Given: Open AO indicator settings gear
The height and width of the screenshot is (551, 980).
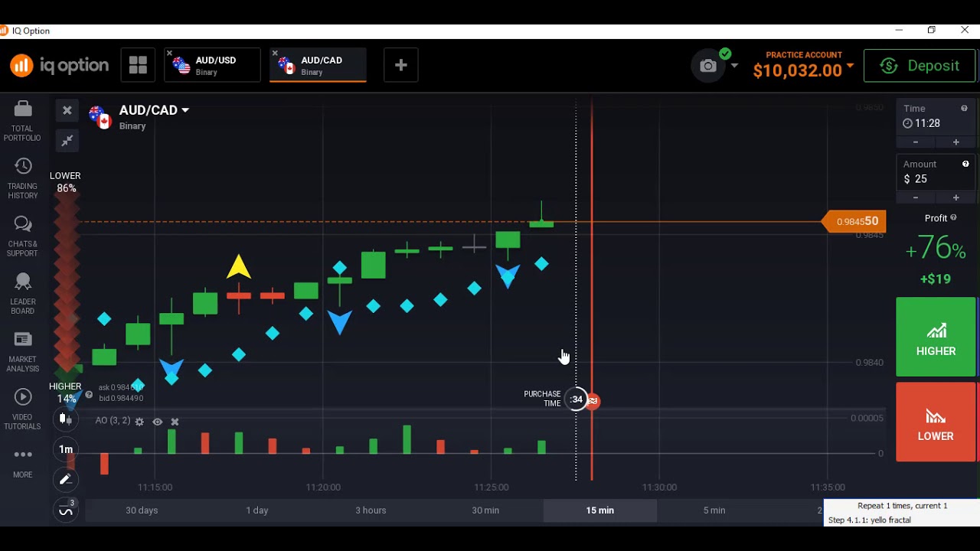Looking at the screenshot, I should coord(139,422).
